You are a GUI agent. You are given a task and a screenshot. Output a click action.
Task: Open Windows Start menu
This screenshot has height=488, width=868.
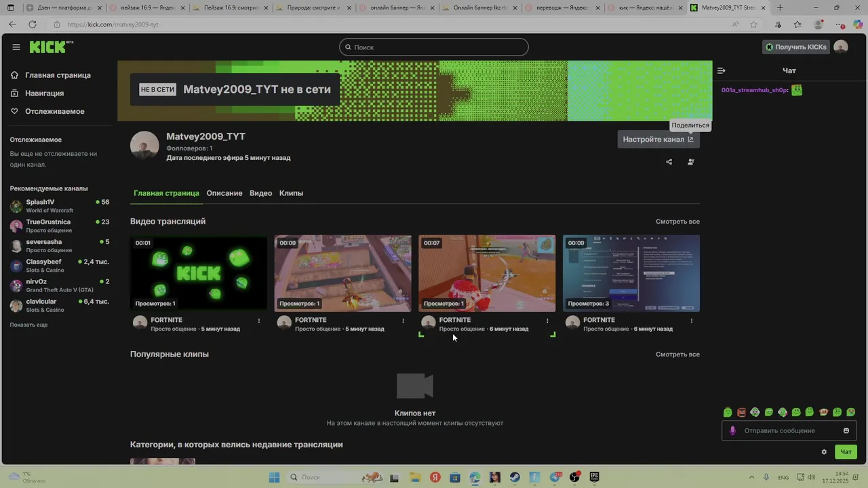coord(274,477)
